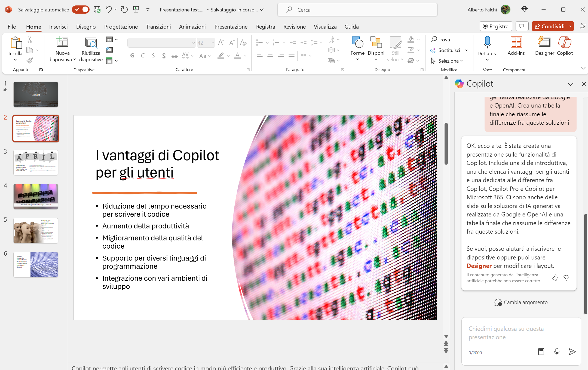Open the File menu

point(12,27)
